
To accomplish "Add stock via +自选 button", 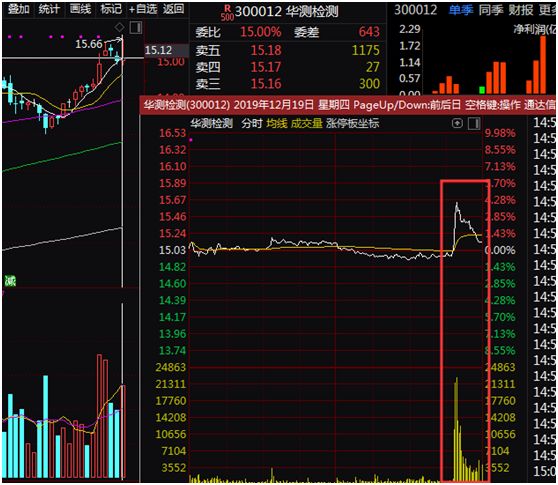I will [143, 9].
